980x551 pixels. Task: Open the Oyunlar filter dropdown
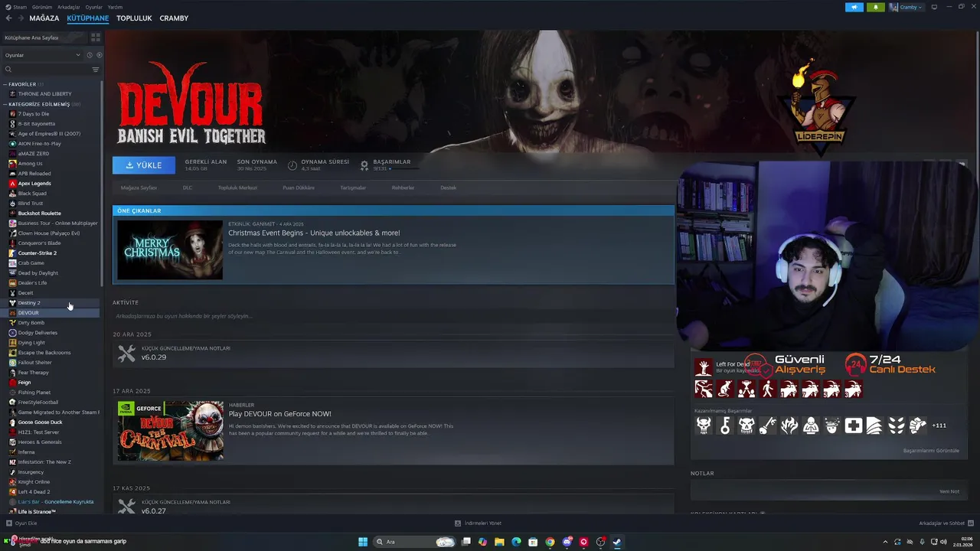(42, 55)
